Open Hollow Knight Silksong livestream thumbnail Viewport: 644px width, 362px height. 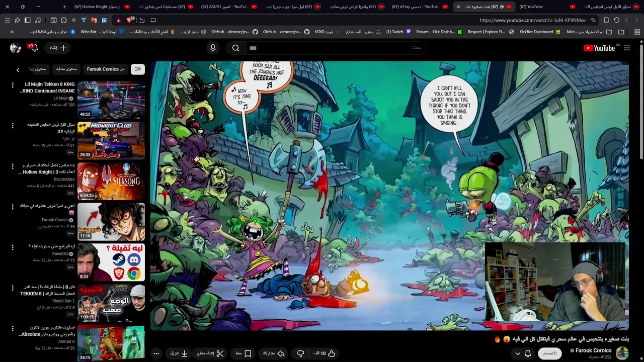coord(111,182)
